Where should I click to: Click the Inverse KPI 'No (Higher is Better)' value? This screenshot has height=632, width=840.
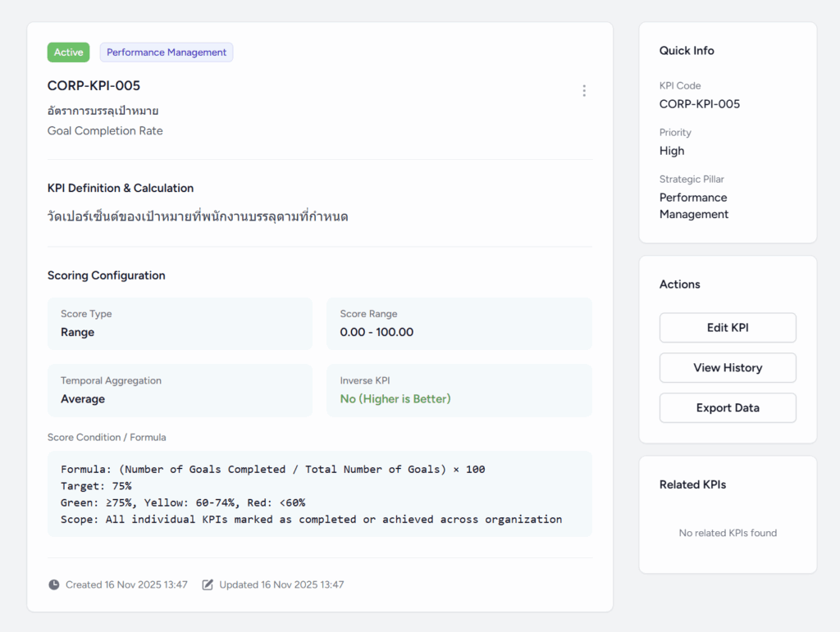pyautogui.click(x=395, y=399)
